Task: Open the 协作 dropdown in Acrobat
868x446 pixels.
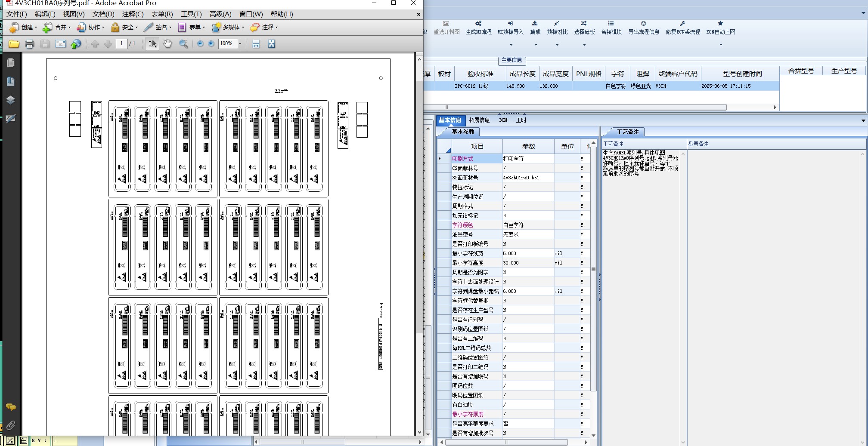Action: pos(90,27)
